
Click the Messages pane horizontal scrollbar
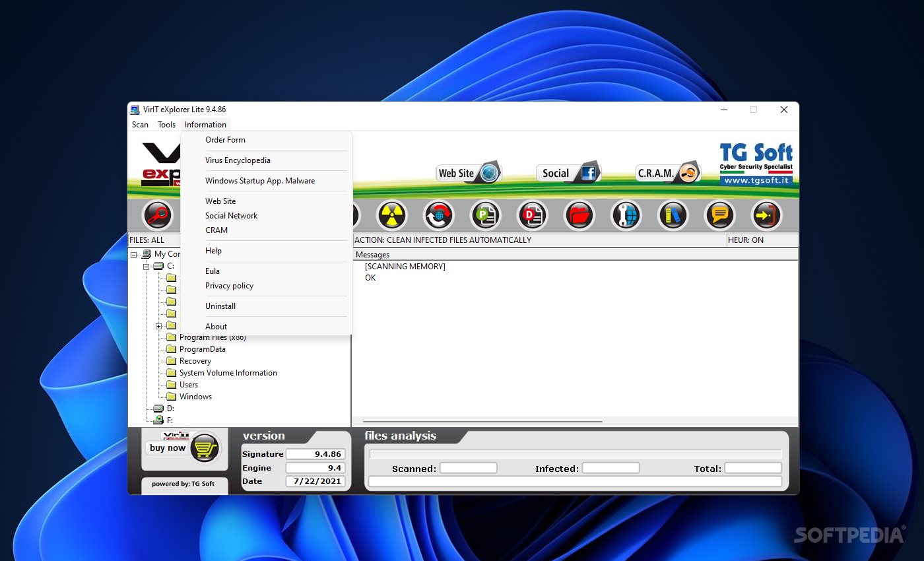click(x=482, y=421)
